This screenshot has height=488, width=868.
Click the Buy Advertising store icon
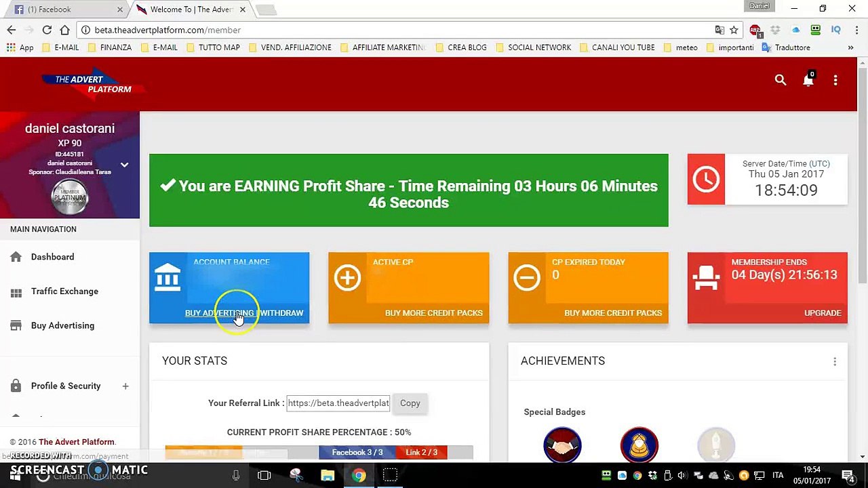point(16,326)
